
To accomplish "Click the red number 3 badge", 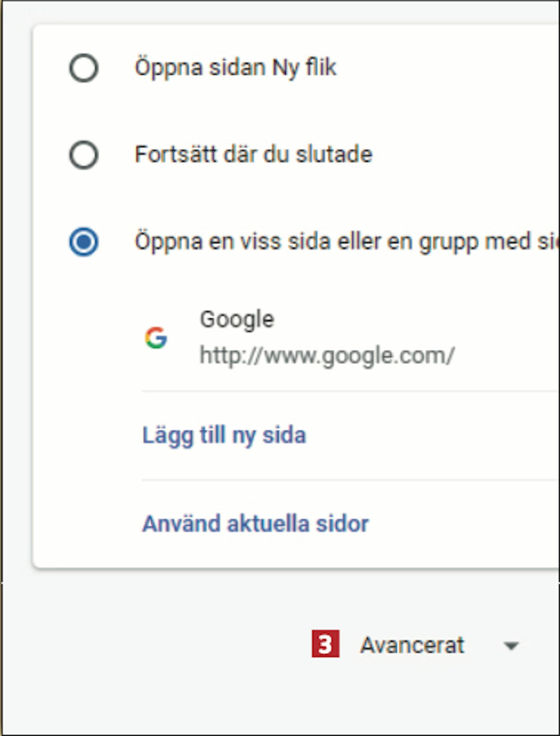I will click(326, 643).
